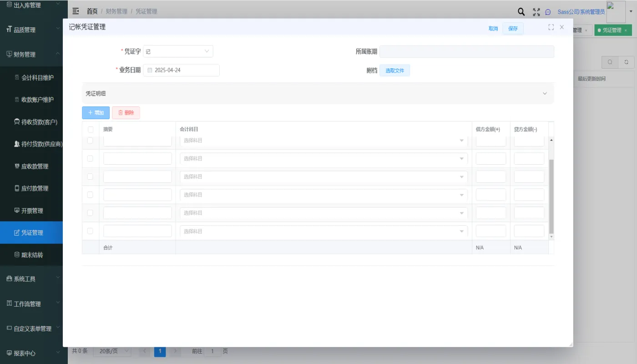Click the table scrollbar down arrow
The height and width of the screenshot is (364, 637).
[x=551, y=237]
